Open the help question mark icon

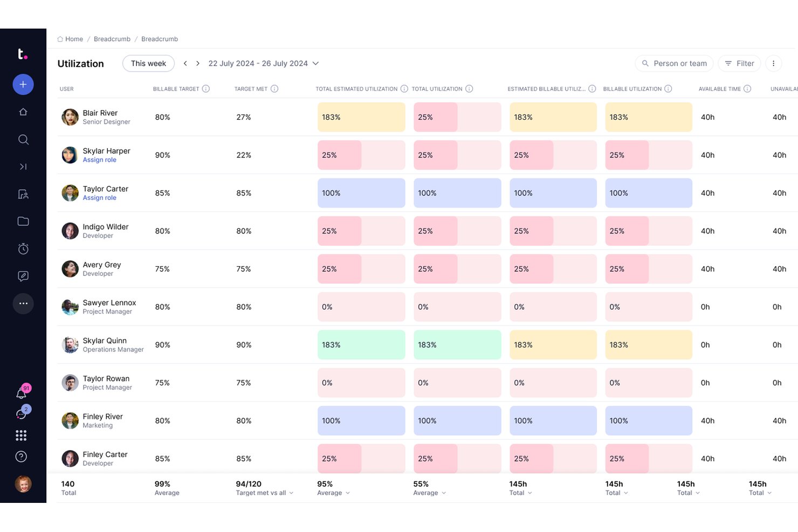tap(21, 457)
